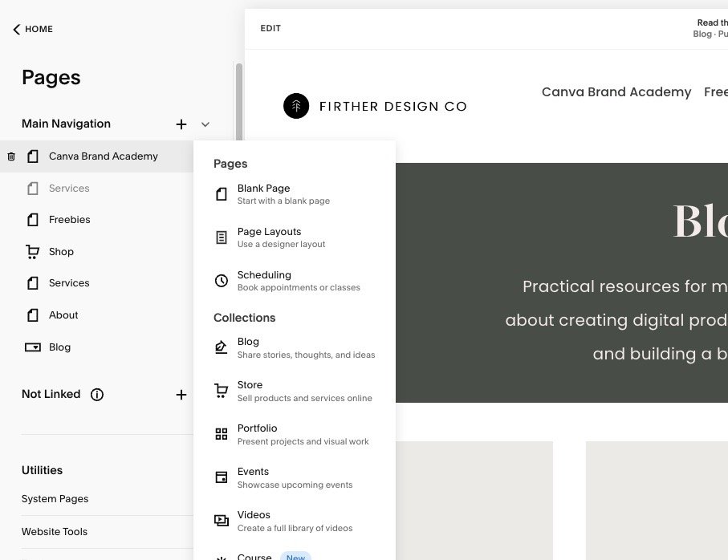
Task: Click the plus to add a Main Navigation page
Action: click(181, 124)
